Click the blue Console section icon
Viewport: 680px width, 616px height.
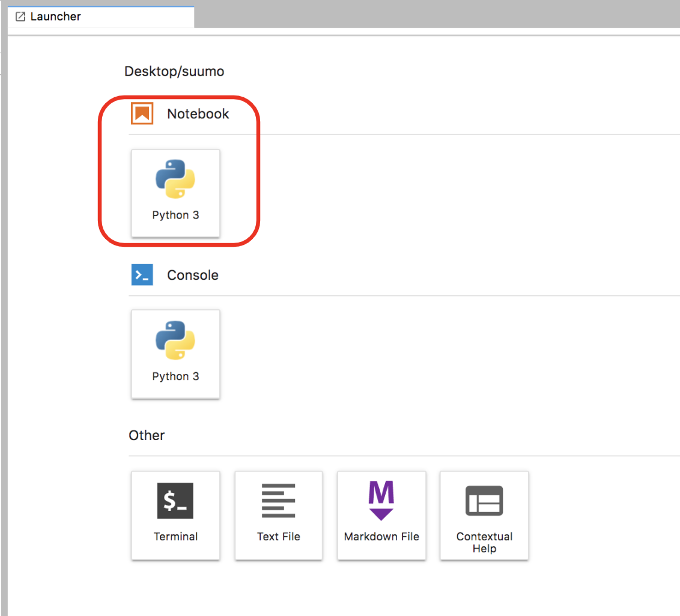(x=142, y=275)
